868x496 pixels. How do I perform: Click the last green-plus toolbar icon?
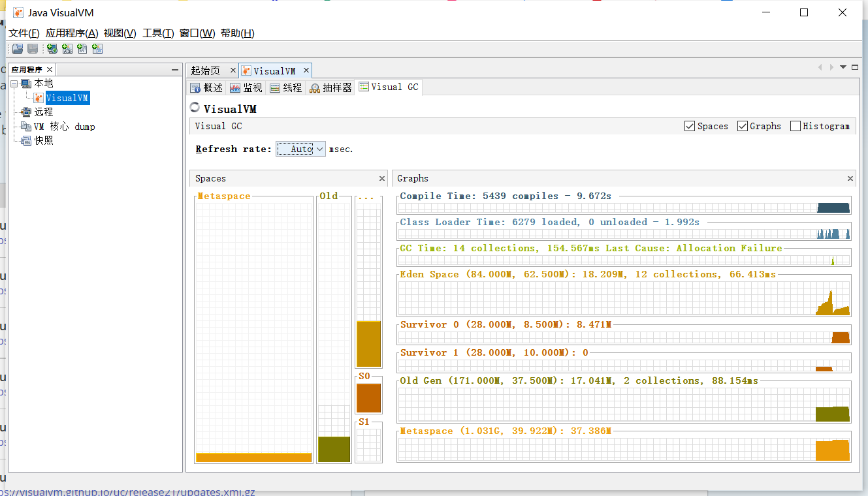(97, 49)
